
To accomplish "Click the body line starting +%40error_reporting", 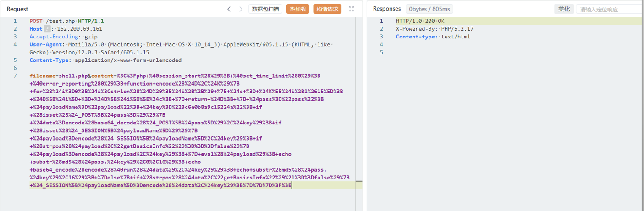I will pos(135,84).
